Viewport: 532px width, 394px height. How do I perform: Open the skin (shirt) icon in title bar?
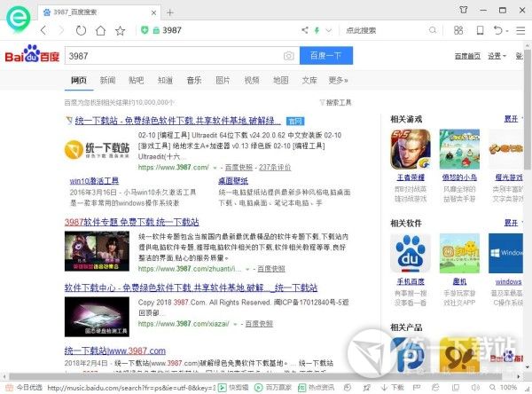(464, 10)
